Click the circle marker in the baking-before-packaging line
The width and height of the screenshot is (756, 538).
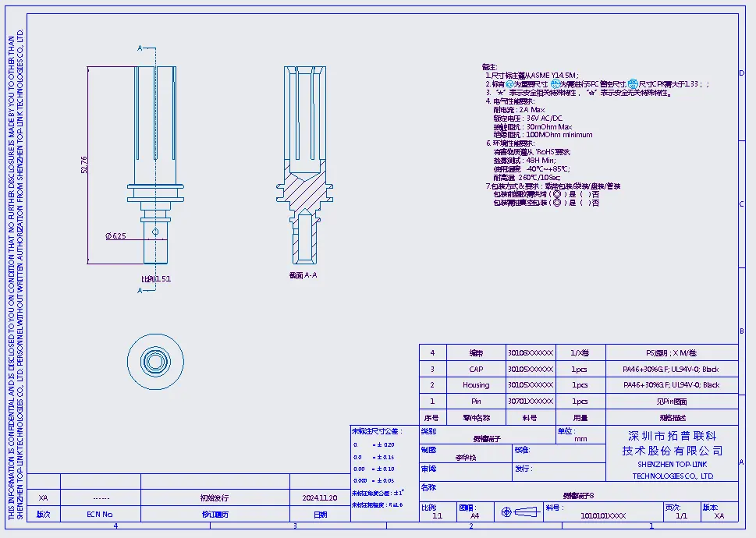point(555,195)
